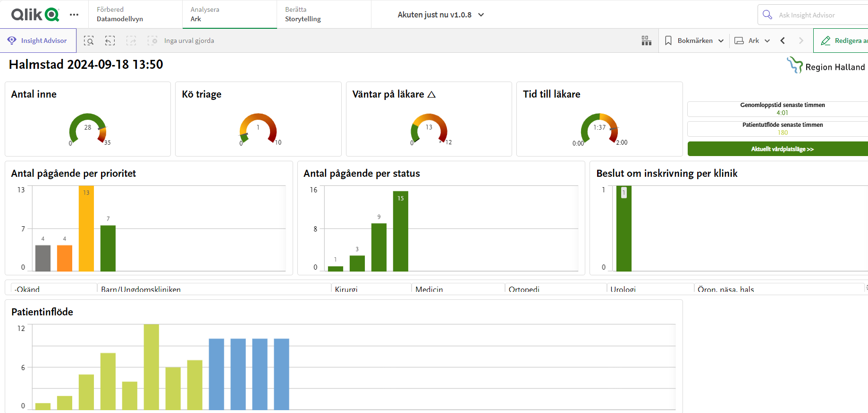Switch to the Förbered Datamodellvyn tab
This screenshot has height=413, width=868.
click(135, 14)
